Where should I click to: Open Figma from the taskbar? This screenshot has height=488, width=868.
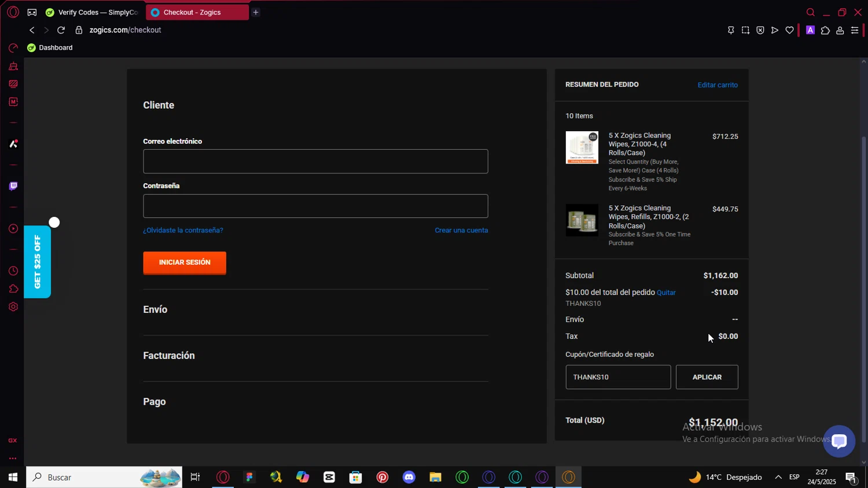(249, 477)
